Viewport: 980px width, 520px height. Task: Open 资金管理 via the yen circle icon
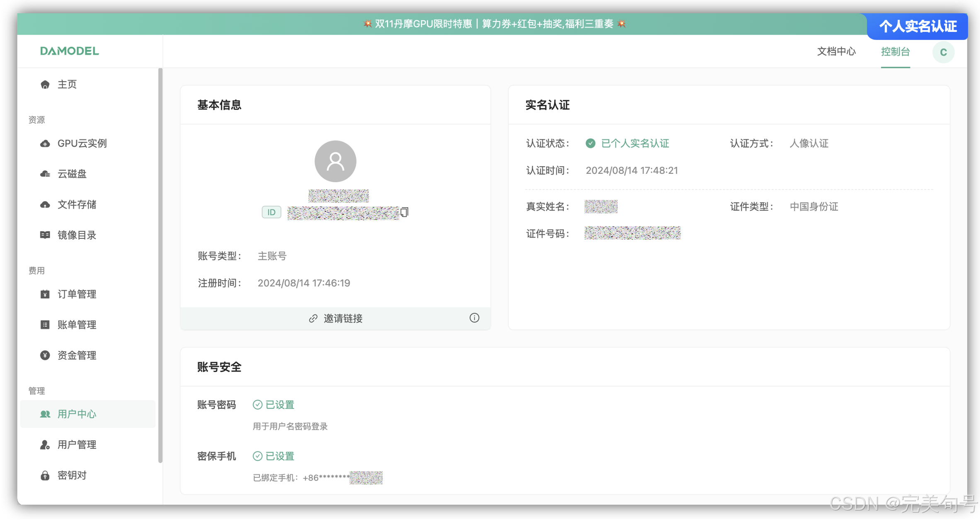tap(45, 355)
